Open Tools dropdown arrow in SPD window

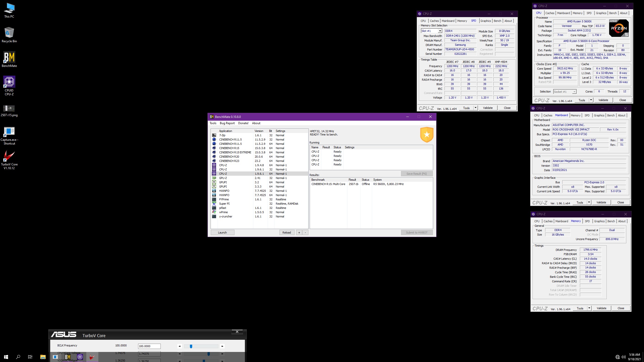(475, 108)
